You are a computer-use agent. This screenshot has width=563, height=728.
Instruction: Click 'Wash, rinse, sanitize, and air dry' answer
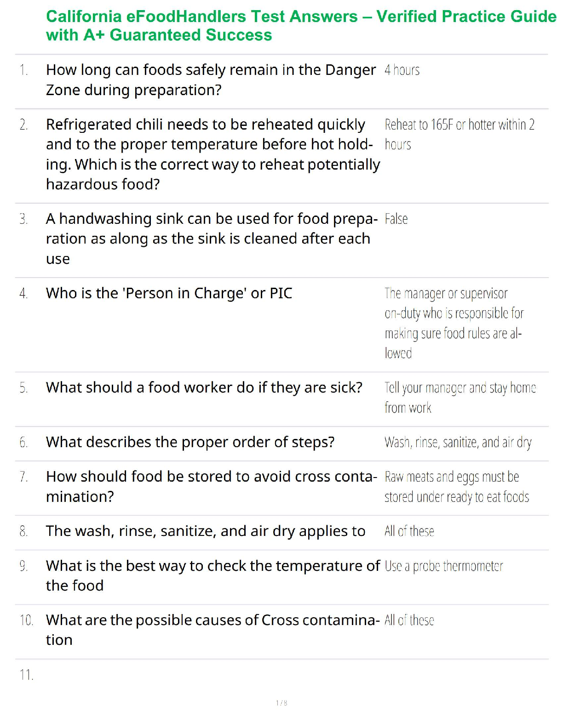coord(458,443)
